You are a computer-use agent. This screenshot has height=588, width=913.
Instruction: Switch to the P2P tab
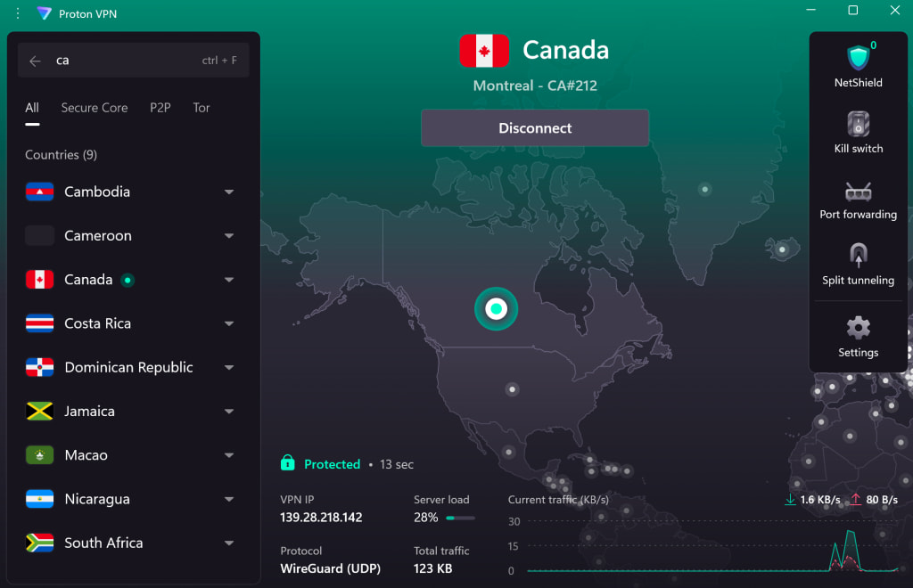(x=160, y=108)
